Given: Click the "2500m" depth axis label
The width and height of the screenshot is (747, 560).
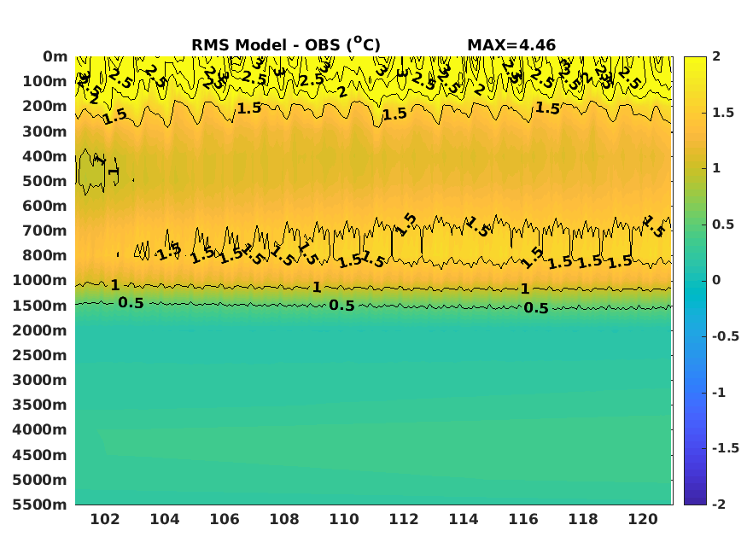Looking at the screenshot, I should [40, 355].
